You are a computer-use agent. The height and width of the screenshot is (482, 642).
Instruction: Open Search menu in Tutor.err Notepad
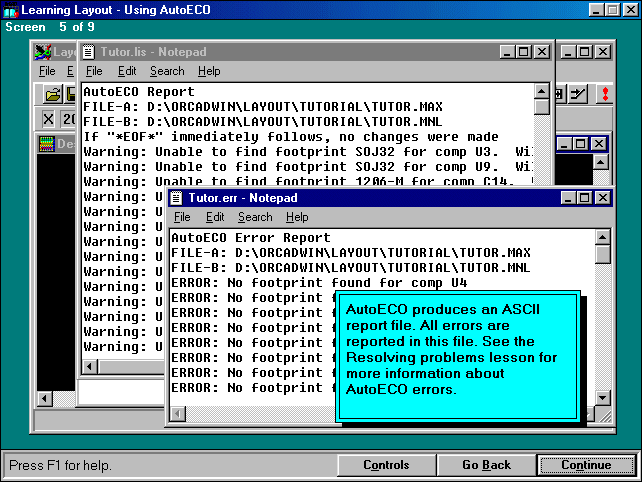click(255, 217)
